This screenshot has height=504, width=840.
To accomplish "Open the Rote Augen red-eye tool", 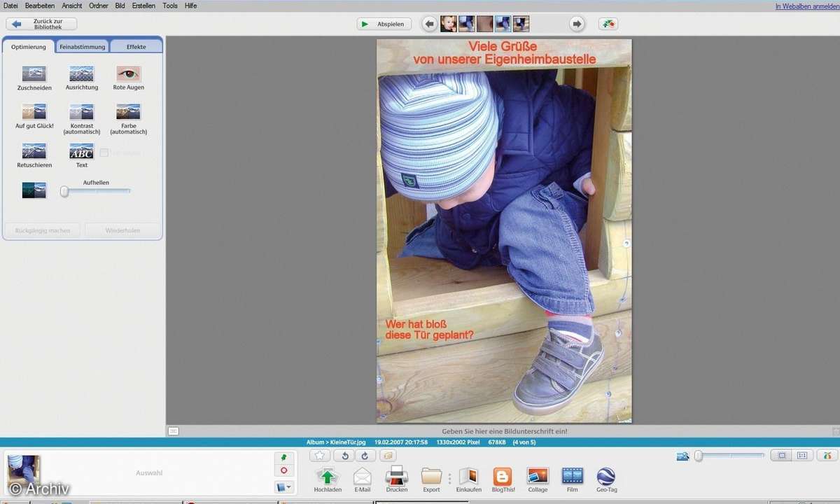I will click(128, 74).
